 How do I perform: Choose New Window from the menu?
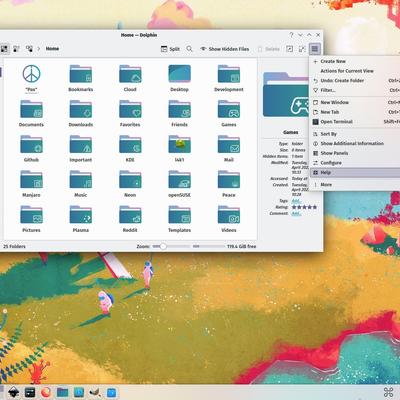click(x=355, y=102)
